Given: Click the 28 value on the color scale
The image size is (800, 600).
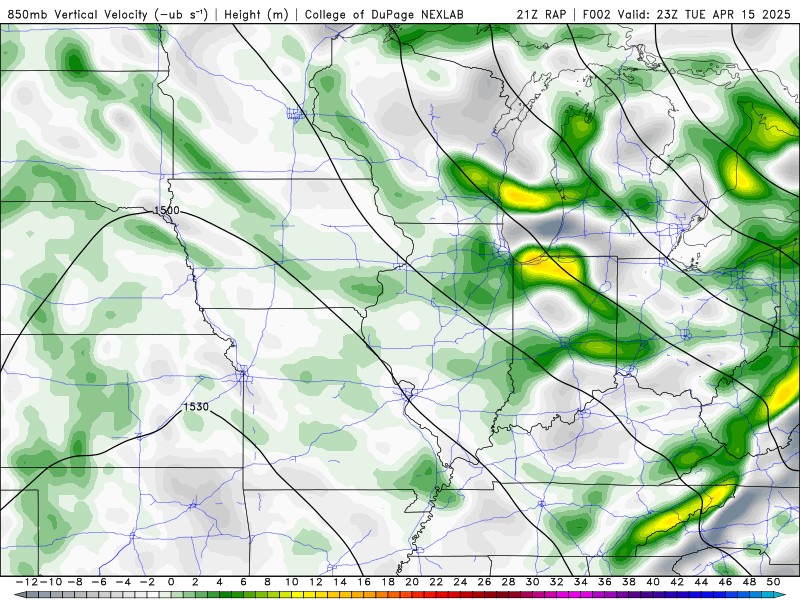Looking at the screenshot, I should (x=508, y=582).
